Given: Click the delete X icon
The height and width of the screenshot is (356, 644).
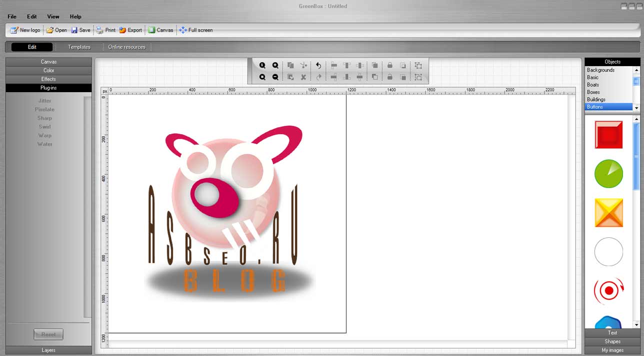Looking at the screenshot, I should 303,77.
